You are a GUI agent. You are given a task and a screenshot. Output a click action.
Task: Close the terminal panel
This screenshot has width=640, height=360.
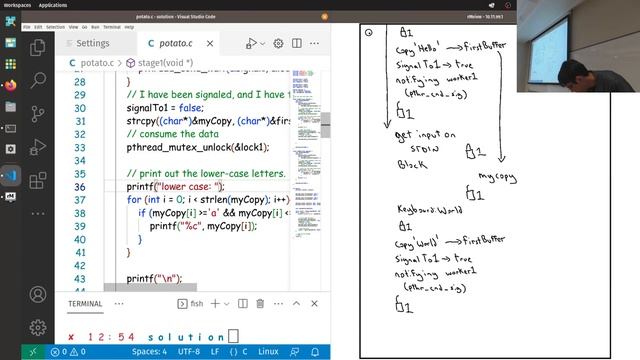(x=314, y=304)
